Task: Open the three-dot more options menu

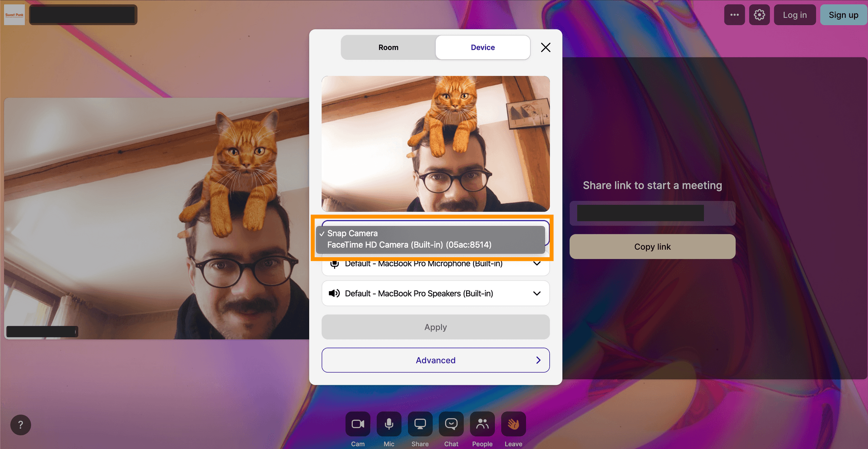Action: [x=734, y=15]
